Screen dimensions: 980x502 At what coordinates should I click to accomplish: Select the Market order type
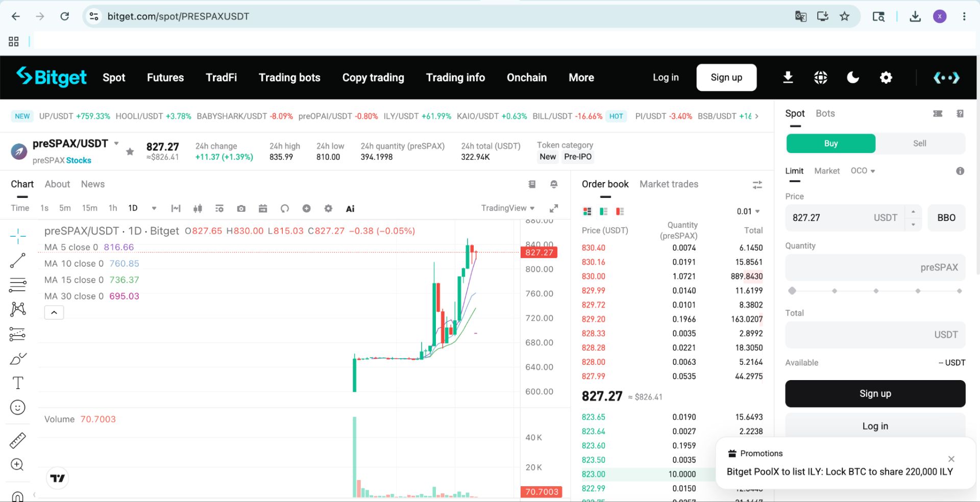coord(827,171)
